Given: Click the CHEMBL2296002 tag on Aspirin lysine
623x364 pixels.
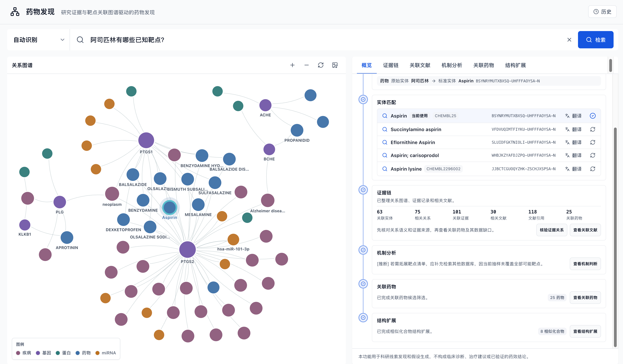Looking at the screenshot, I should pos(443,169).
